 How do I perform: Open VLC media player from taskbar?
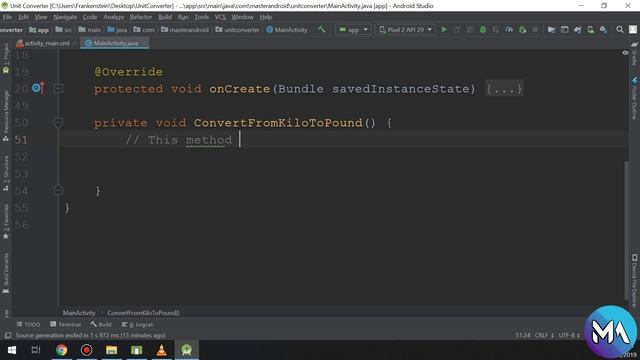162,350
